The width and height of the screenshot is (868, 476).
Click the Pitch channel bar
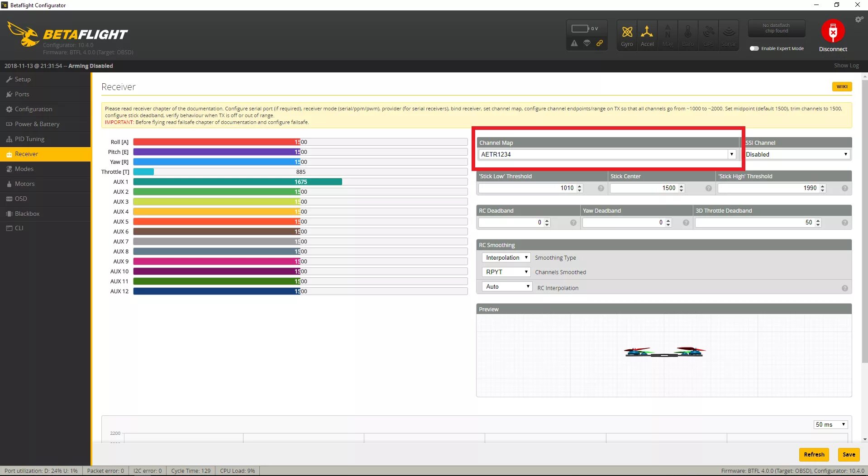pos(300,152)
